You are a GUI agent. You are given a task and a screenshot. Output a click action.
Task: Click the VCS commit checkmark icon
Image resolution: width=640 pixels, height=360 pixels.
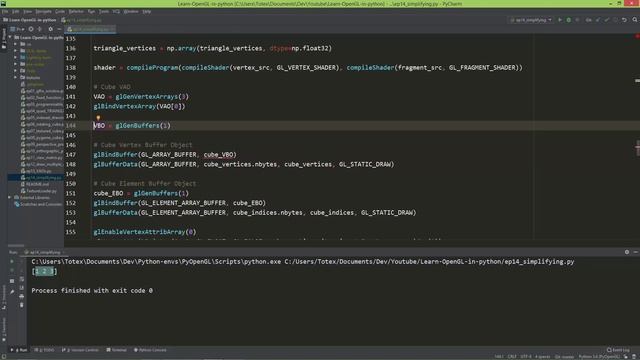(x=607, y=20)
